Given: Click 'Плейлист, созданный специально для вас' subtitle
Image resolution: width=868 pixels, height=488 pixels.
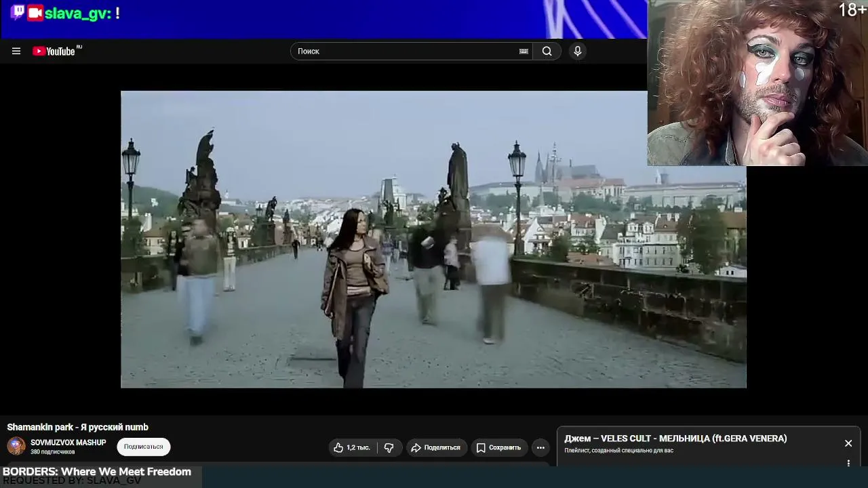Looking at the screenshot, I should pos(619,451).
